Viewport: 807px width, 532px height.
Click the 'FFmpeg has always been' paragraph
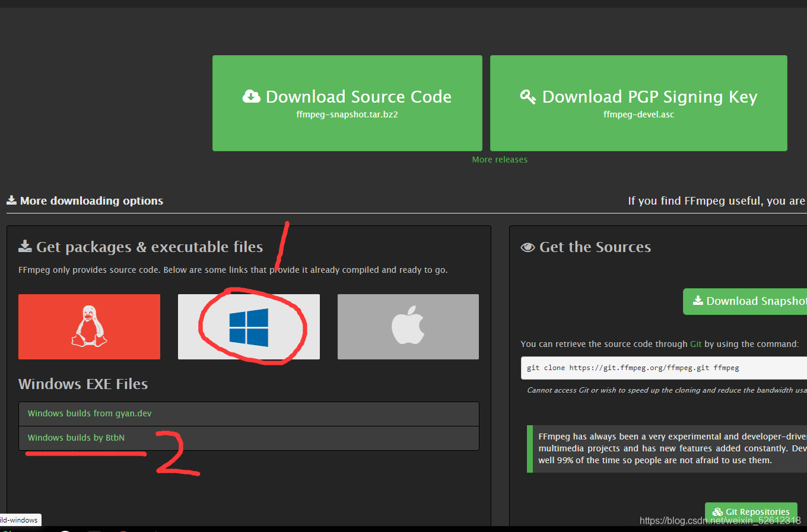672,448
